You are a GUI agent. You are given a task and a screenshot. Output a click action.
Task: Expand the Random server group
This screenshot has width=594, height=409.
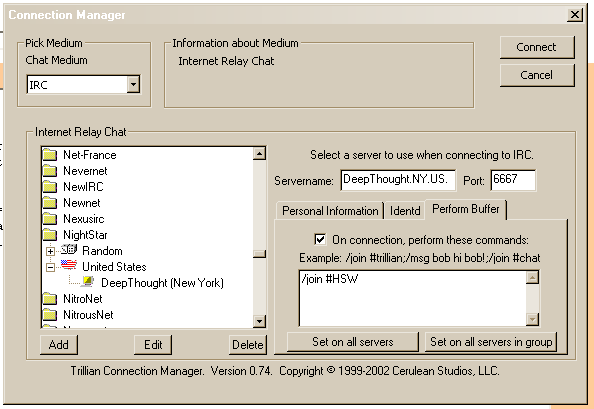click(x=50, y=251)
